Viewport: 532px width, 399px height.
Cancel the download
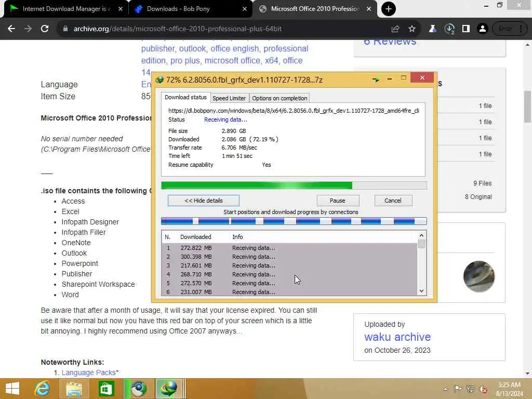click(393, 201)
